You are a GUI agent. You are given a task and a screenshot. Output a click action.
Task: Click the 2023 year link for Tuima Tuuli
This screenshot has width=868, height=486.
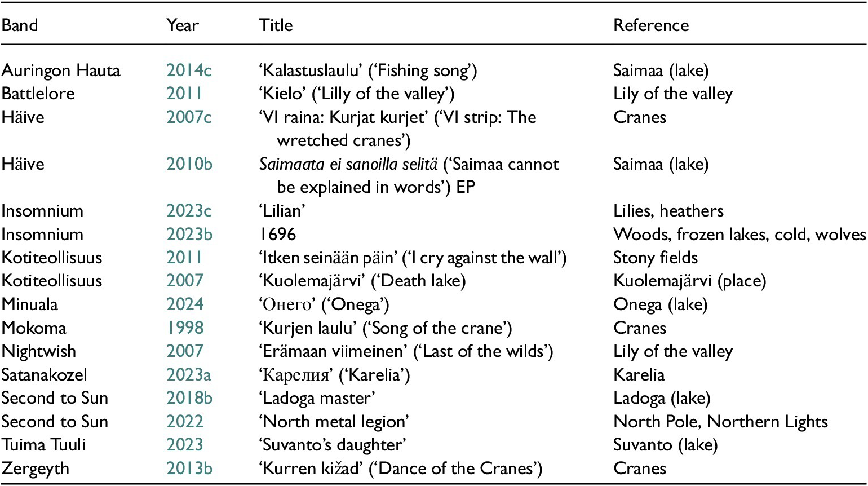point(185,445)
